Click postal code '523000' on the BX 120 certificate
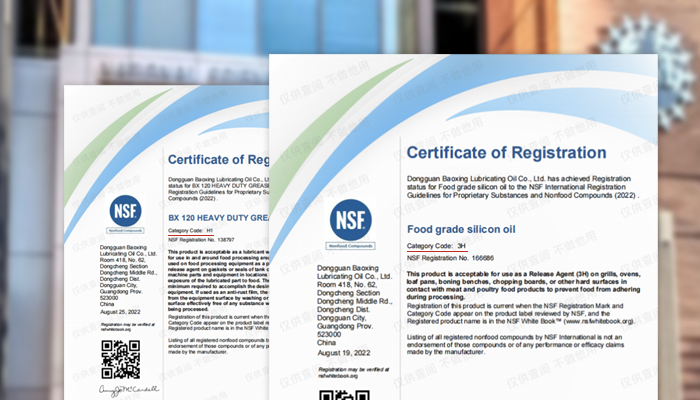 point(109,298)
